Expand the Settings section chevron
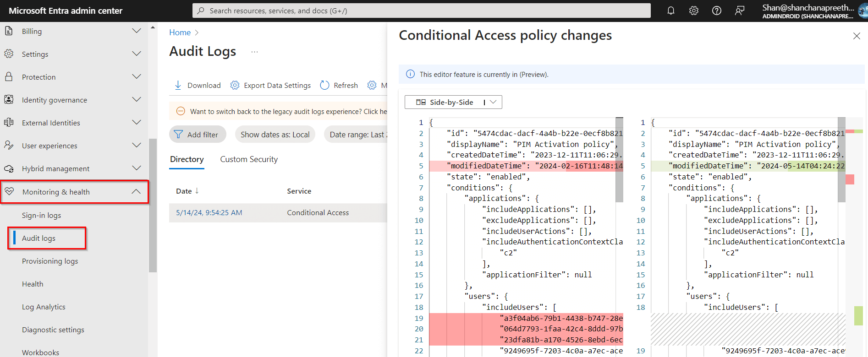Screen dimensions: 868x357 [x=137, y=54]
